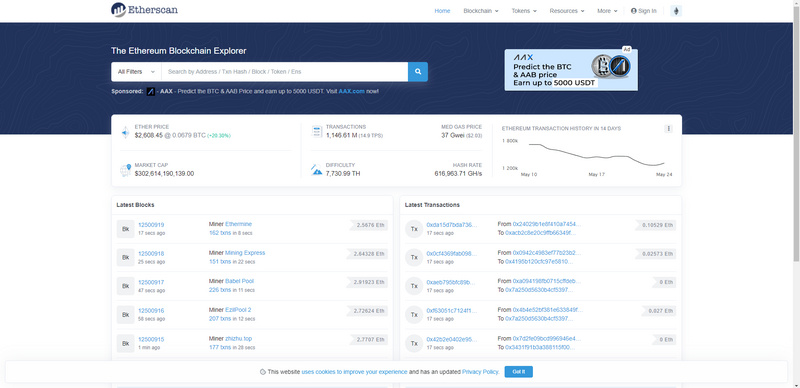Click the Bk icon for block 12500919
The image size is (800, 388).
pyautogui.click(x=126, y=229)
